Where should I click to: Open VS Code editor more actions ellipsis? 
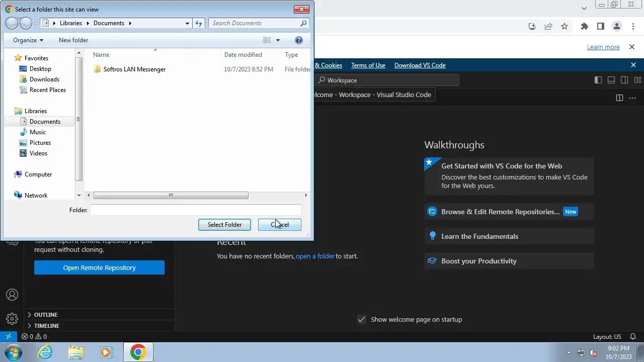tap(632, 98)
